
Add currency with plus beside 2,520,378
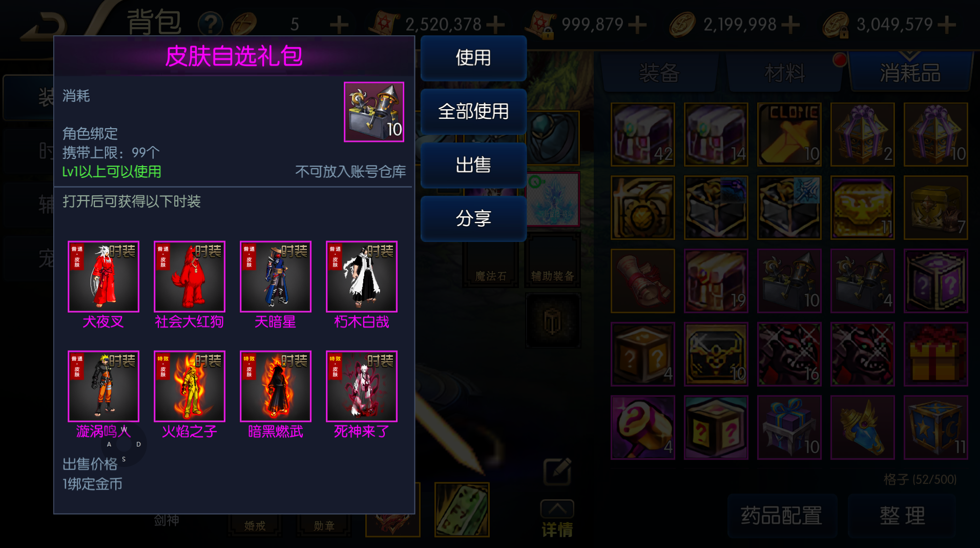[495, 24]
